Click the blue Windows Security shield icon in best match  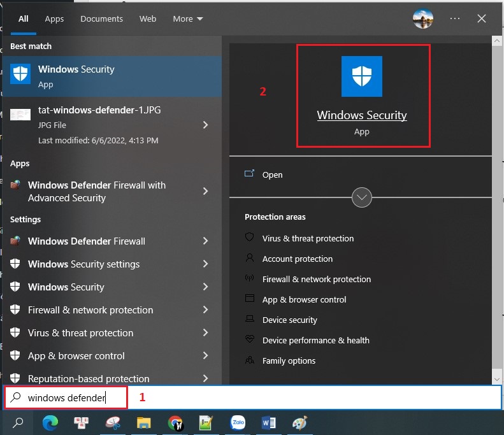20,74
